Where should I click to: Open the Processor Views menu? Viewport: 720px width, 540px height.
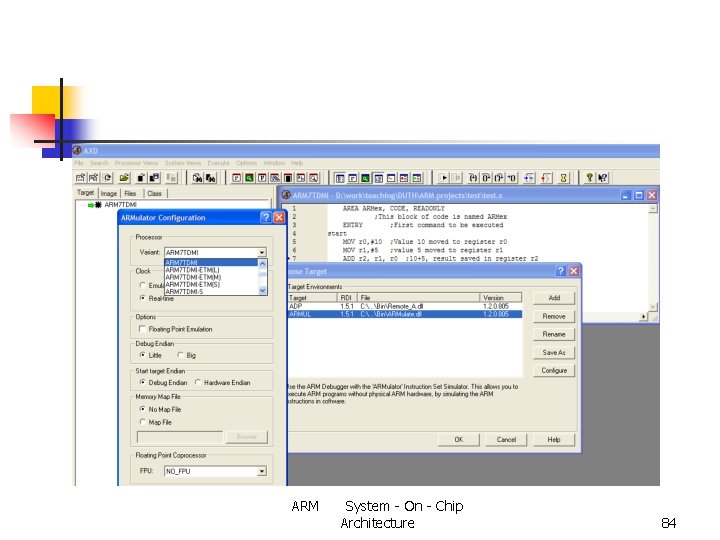click(x=136, y=163)
